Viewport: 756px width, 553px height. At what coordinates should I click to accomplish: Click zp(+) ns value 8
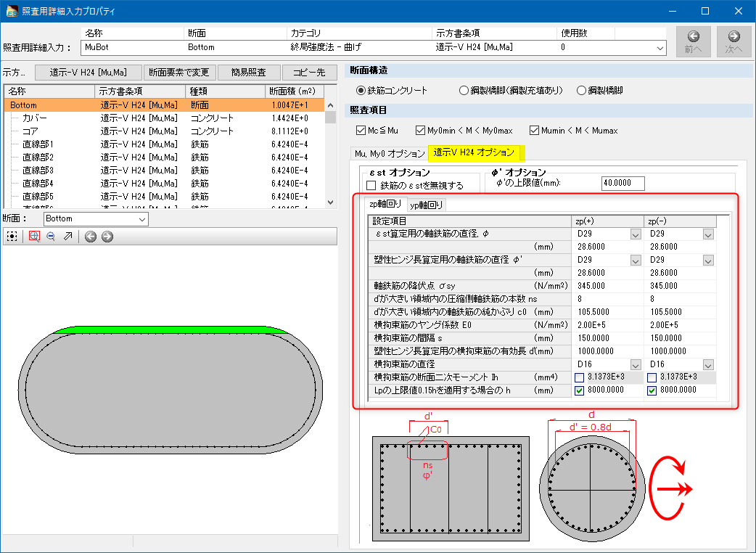607,299
